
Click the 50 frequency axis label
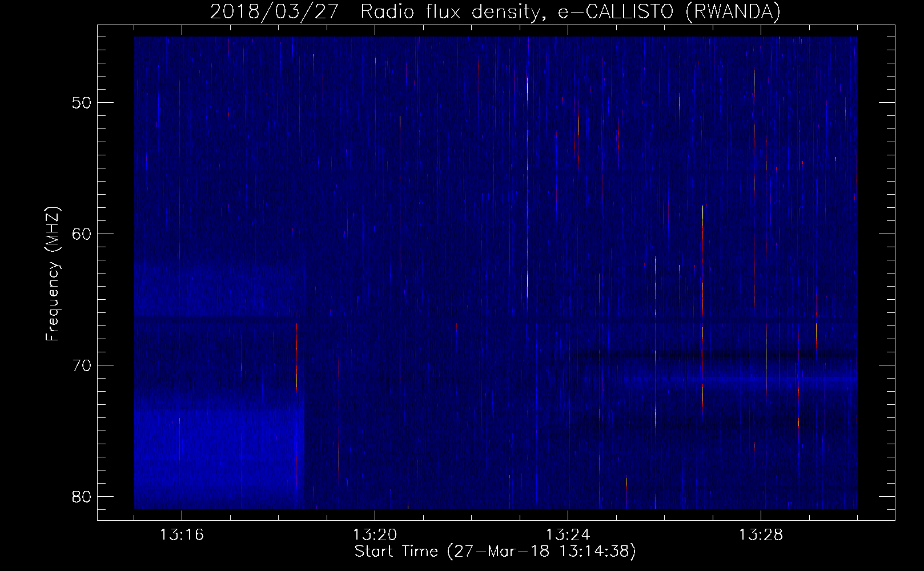click(82, 103)
